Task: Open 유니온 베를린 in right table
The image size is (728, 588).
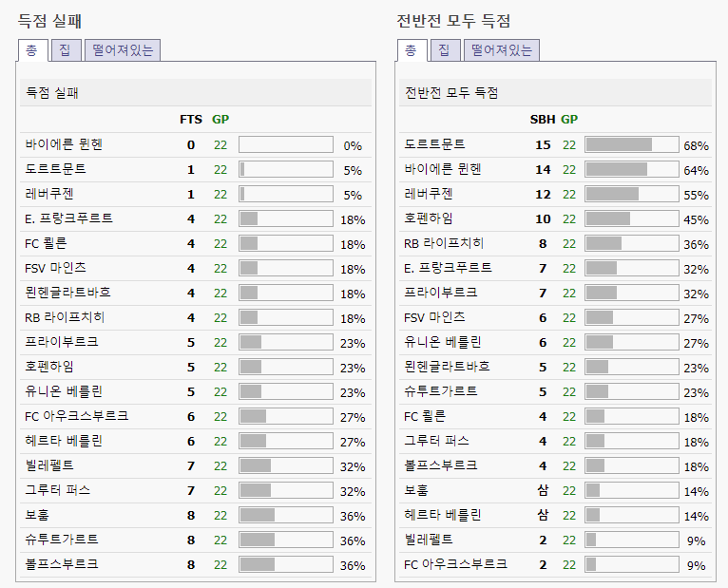Action: (442, 342)
